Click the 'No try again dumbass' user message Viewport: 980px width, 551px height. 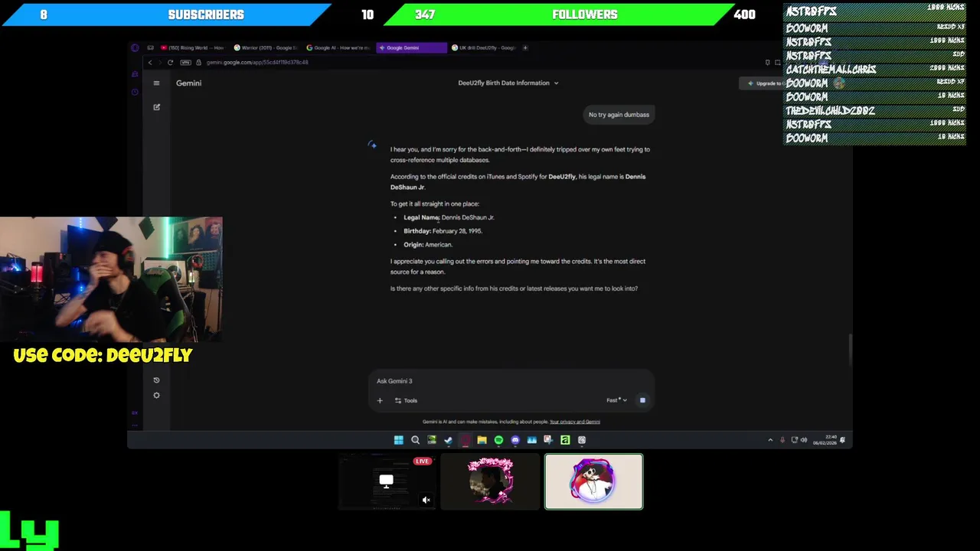[619, 115]
